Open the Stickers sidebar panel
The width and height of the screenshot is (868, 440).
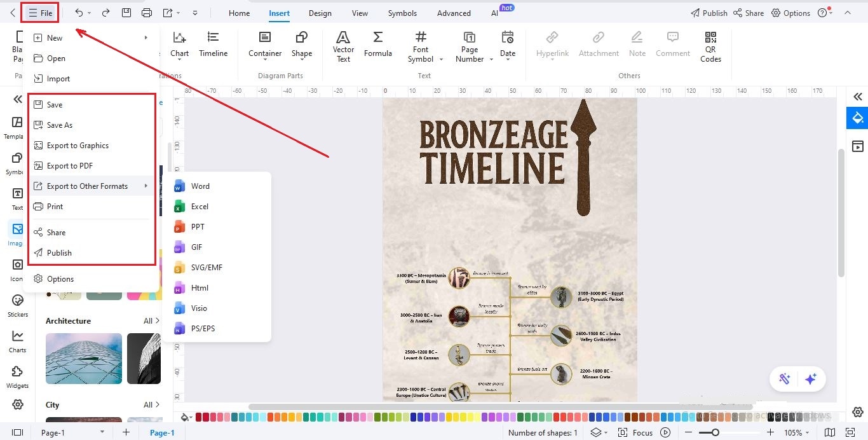18,305
